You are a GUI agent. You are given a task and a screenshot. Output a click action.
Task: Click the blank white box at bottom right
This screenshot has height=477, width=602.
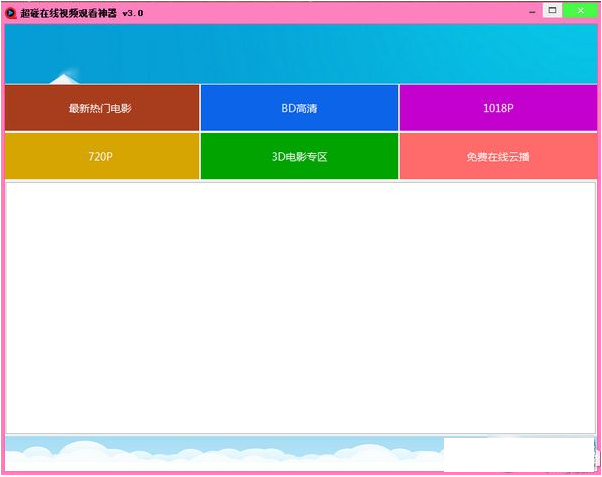(518, 452)
